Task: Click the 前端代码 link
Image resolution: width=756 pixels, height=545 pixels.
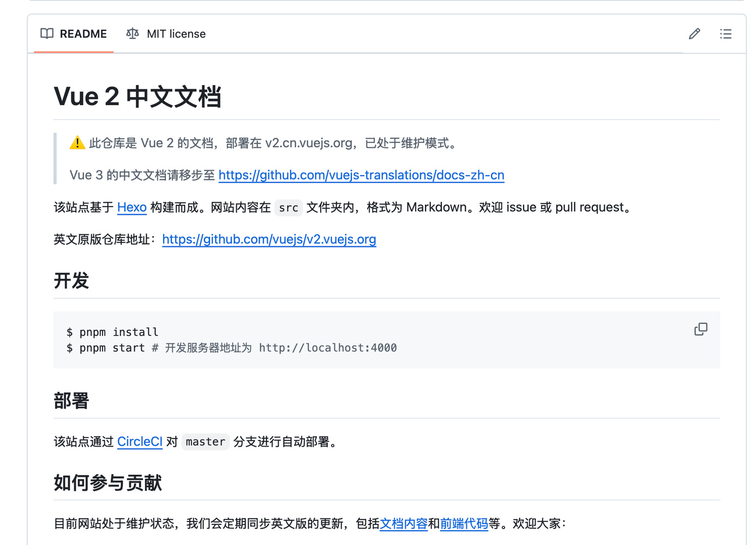Action: coord(464,524)
